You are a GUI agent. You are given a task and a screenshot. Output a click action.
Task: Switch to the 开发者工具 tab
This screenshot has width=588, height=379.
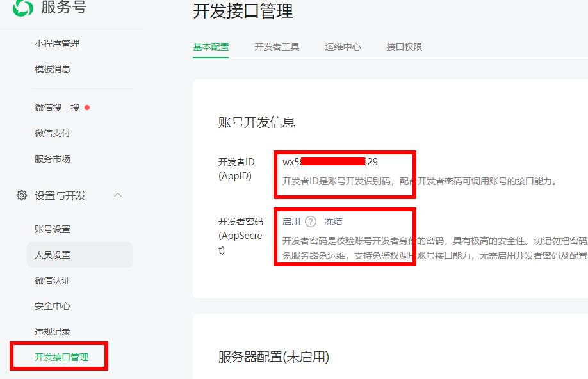point(277,46)
